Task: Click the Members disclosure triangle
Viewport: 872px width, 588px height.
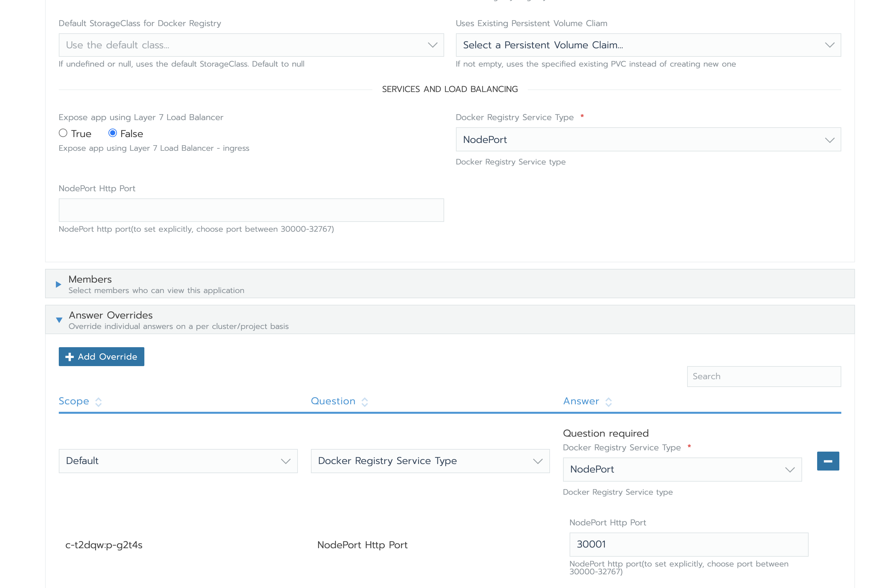Action: click(x=58, y=284)
